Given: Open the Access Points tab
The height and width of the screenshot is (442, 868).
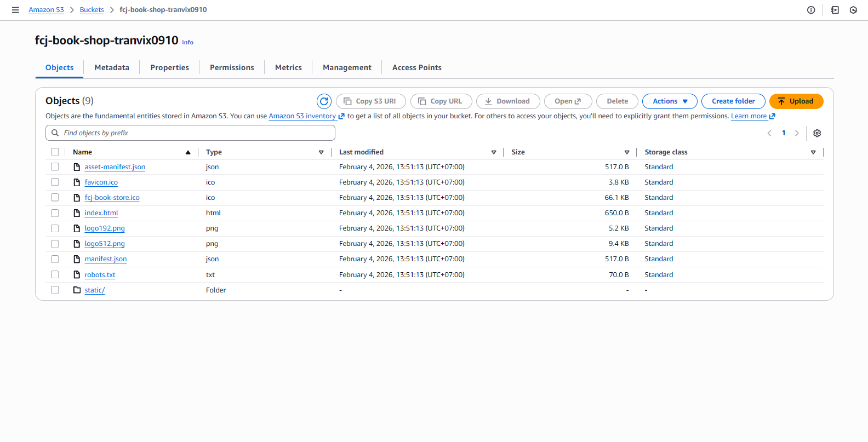Looking at the screenshot, I should (417, 67).
